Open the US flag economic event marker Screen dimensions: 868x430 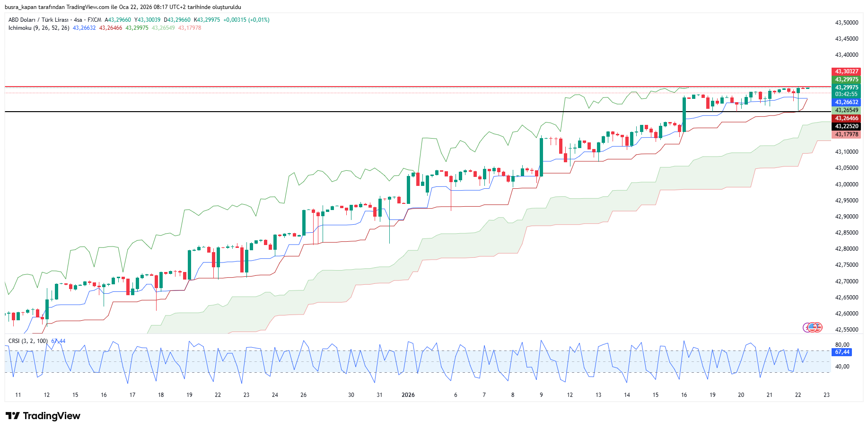tap(813, 327)
